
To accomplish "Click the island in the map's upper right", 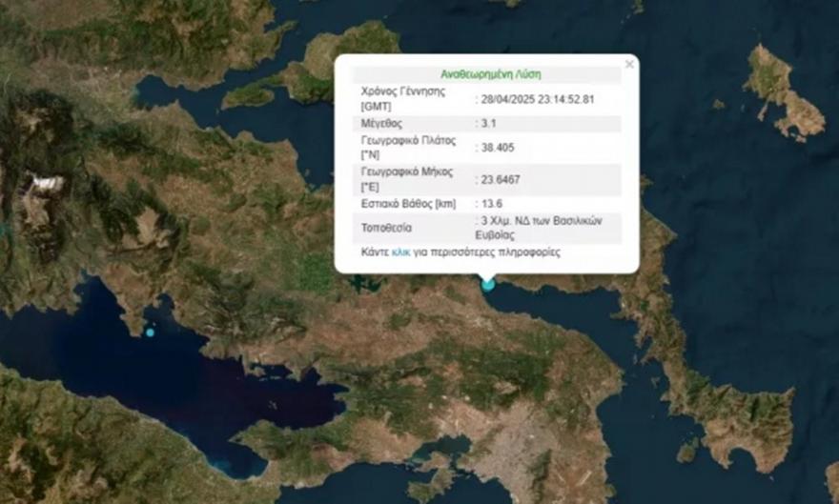I will pos(782,91).
